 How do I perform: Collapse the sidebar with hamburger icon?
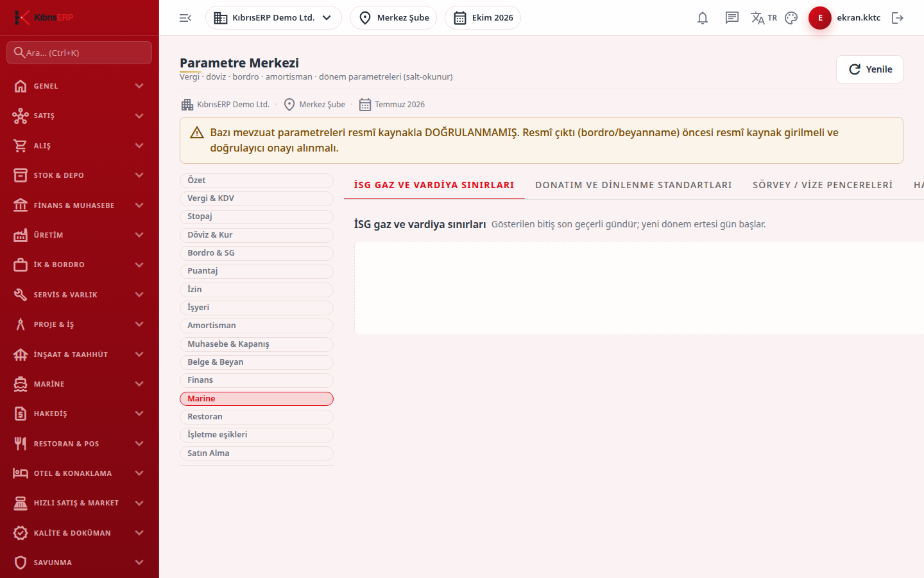pos(185,18)
